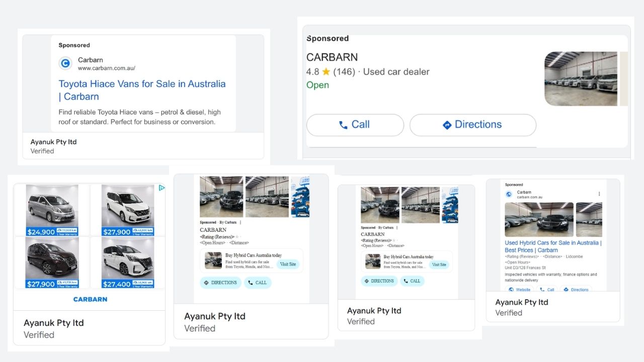
Task: Open the black sedan photo in the Used Hybrid Cars ad
Action: pos(539,219)
